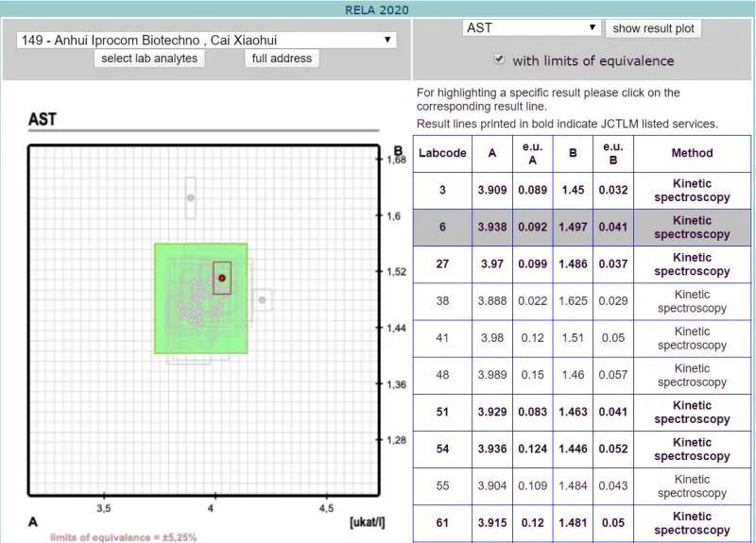
Task: Click the outlier data point near 1.625
Action: 191,197
